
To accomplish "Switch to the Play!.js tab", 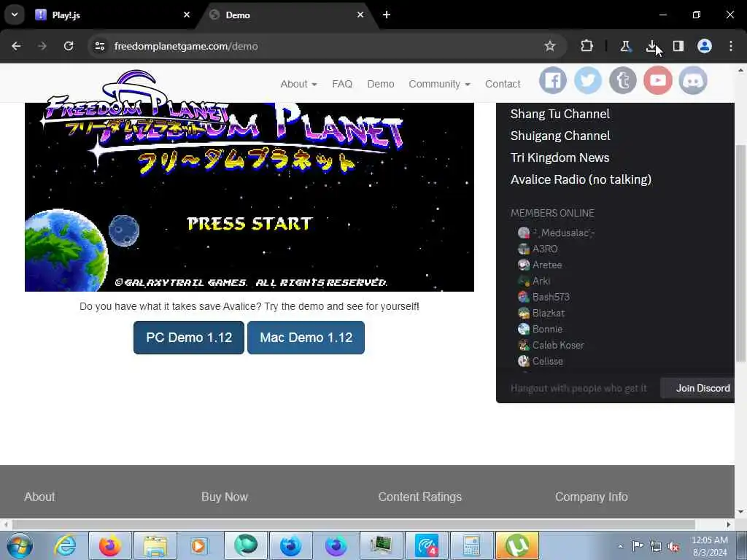I will 109,15.
